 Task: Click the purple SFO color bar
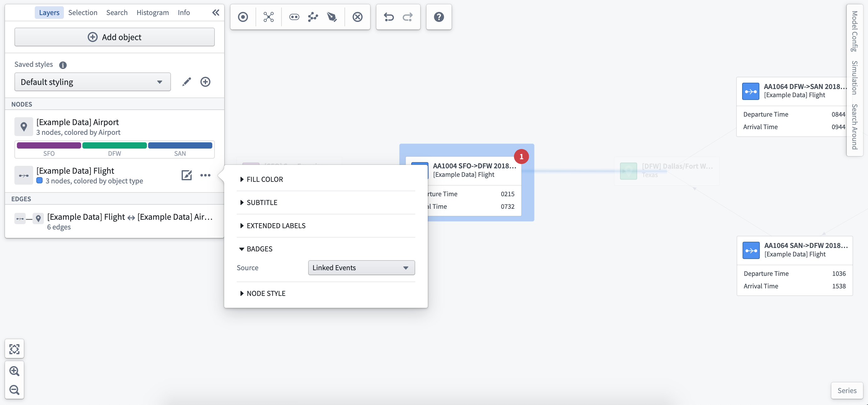[49, 145]
